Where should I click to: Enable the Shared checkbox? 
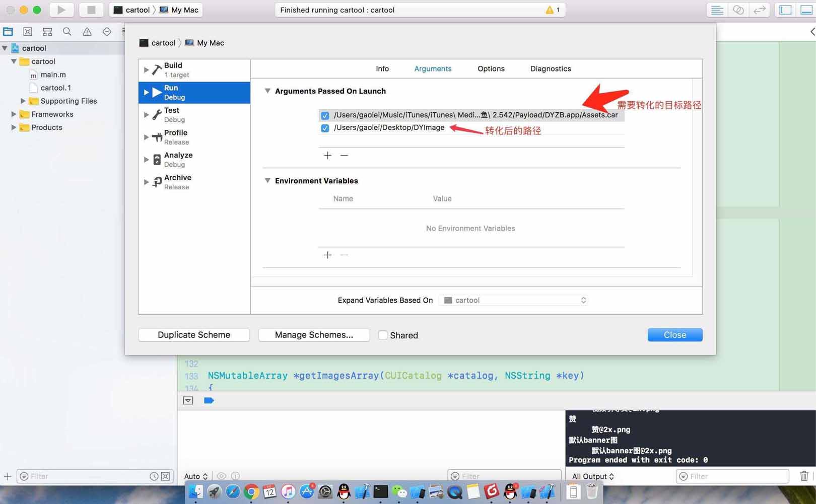tap(383, 335)
